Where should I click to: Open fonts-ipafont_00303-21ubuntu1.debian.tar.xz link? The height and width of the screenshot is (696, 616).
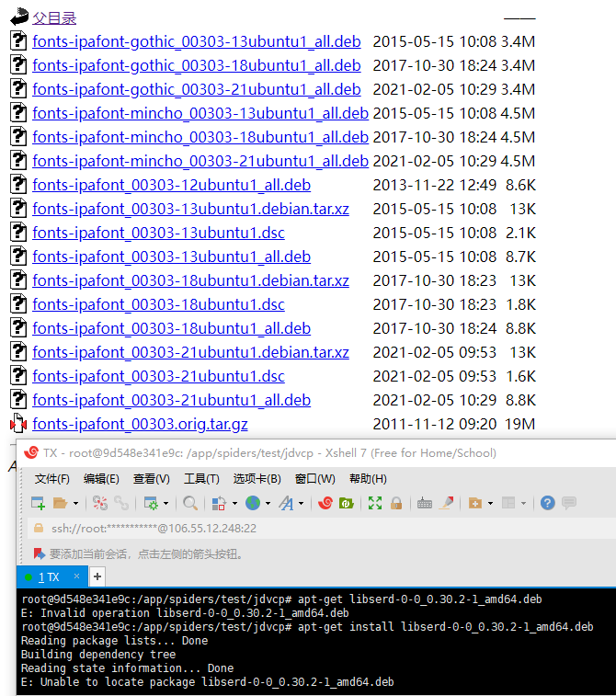tap(190, 353)
